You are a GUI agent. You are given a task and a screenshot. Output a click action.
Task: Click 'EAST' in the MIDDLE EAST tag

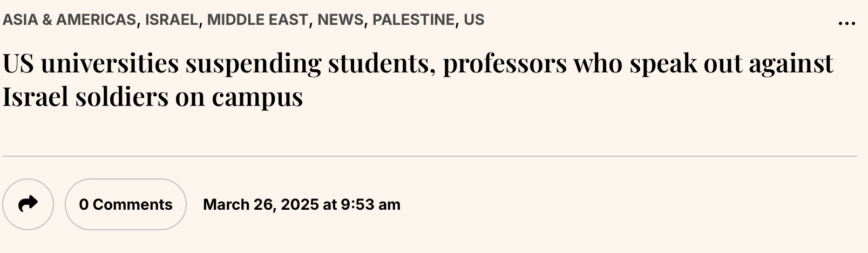(290, 20)
